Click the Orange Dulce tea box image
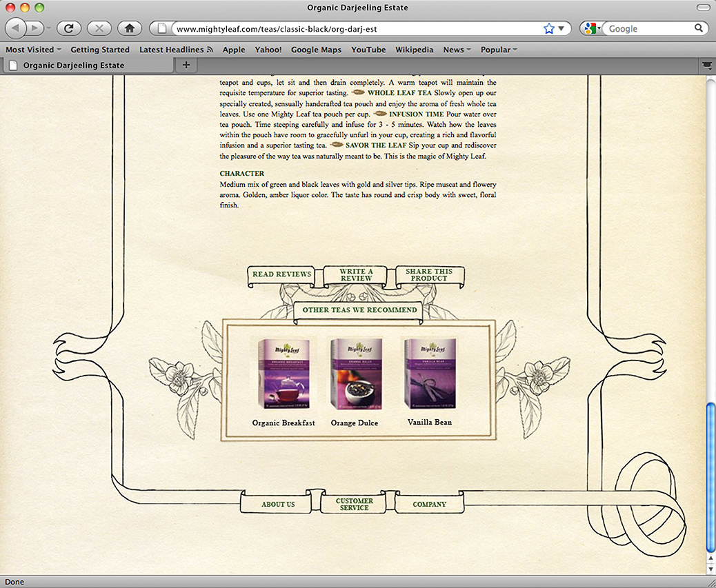Image resolution: width=716 pixels, height=588 pixels. point(356,374)
